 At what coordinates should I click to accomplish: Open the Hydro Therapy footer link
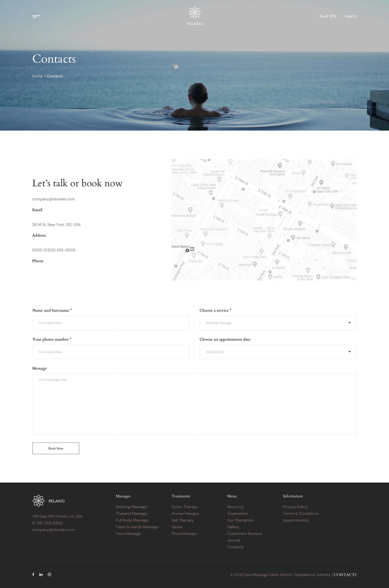(x=185, y=507)
